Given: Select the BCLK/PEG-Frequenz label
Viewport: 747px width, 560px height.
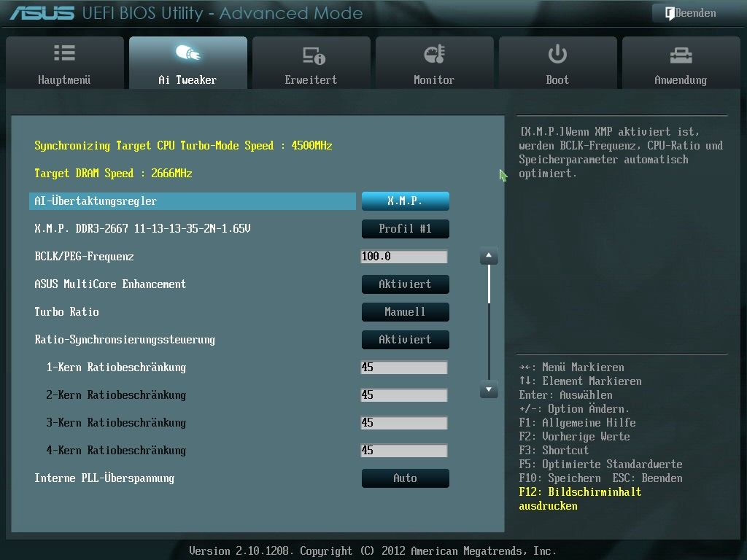Looking at the screenshot, I should (85, 257).
